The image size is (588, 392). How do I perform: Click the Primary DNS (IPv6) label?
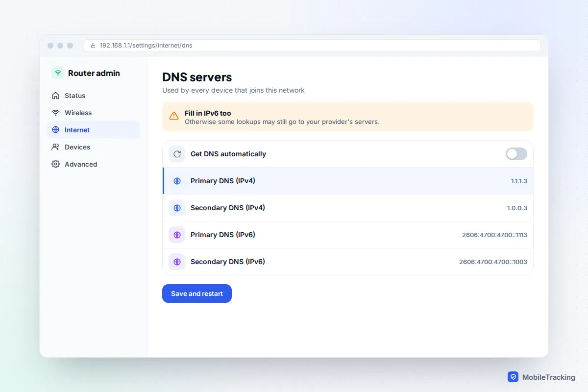[223, 235]
